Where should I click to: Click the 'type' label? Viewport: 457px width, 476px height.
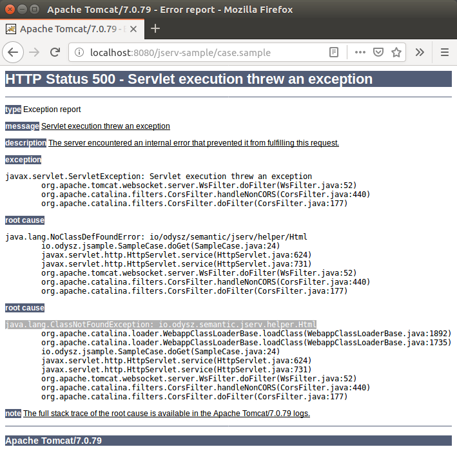tap(13, 109)
